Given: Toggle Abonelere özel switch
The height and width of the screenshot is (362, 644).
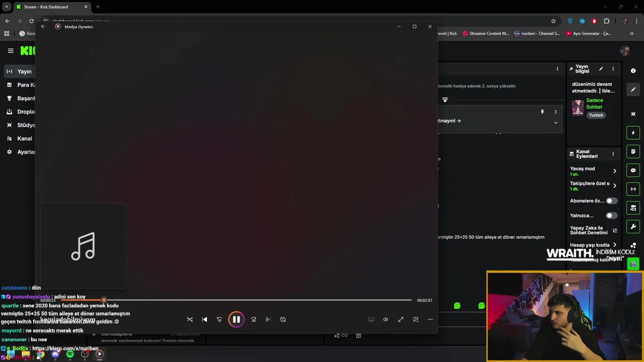Looking at the screenshot, I should pos(611,201).
